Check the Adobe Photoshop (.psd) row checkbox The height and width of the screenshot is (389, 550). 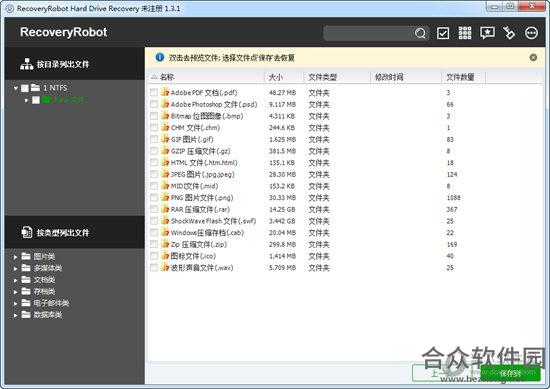point(154,104)
